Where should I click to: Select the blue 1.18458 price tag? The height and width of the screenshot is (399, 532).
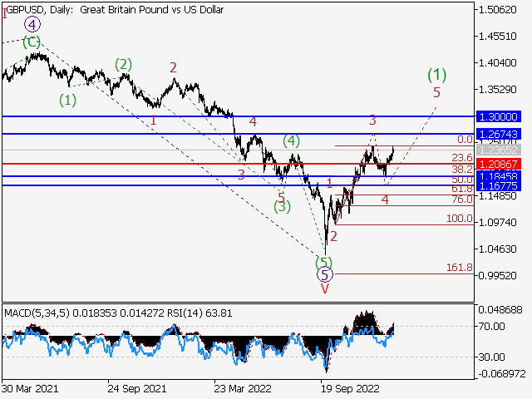(x=499, y=176)
